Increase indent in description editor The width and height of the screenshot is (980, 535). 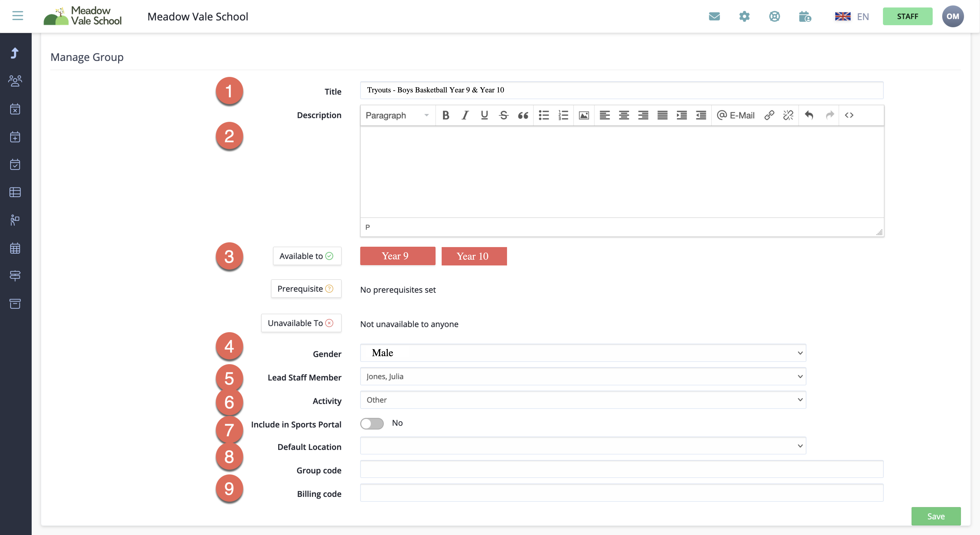coord(681,115)
